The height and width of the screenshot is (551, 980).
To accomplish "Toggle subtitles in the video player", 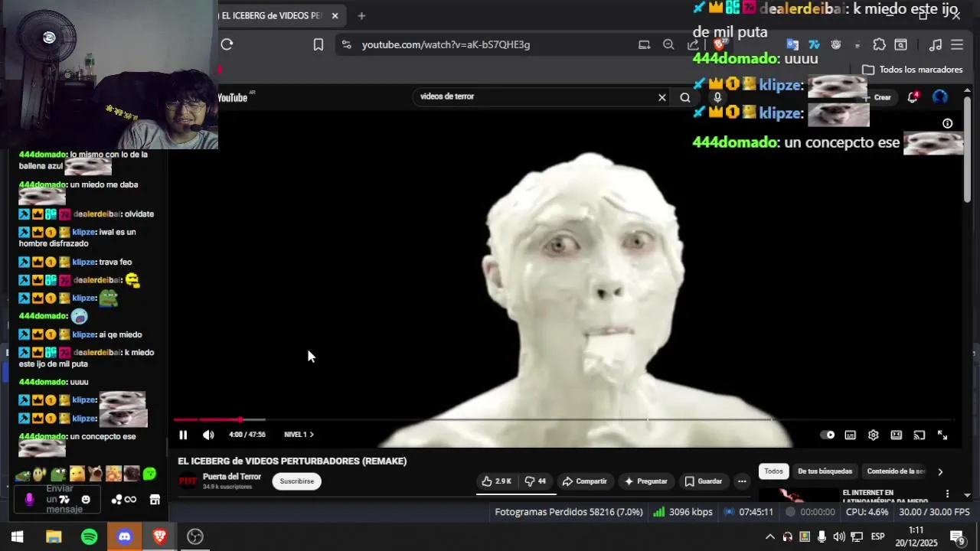I will [x=850, y=435].
